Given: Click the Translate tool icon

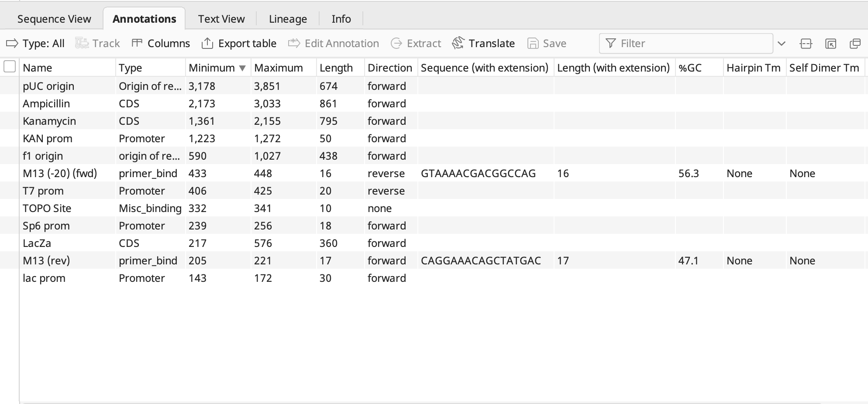Looking at the screenshot, I should point(458,43).
